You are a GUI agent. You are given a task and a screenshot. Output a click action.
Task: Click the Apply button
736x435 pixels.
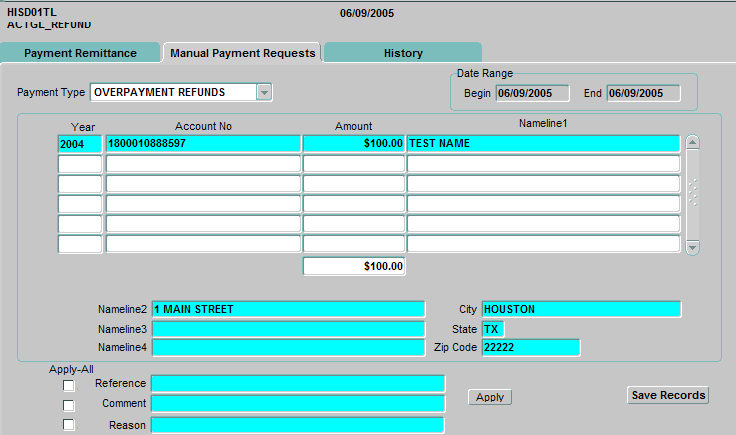tap(490, 397)
